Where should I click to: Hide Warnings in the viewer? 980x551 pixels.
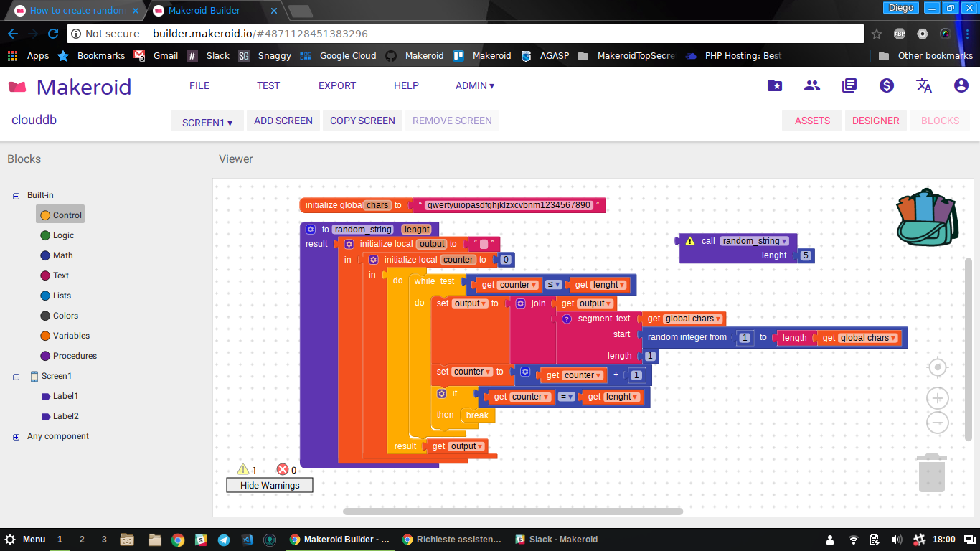point(270,485)
